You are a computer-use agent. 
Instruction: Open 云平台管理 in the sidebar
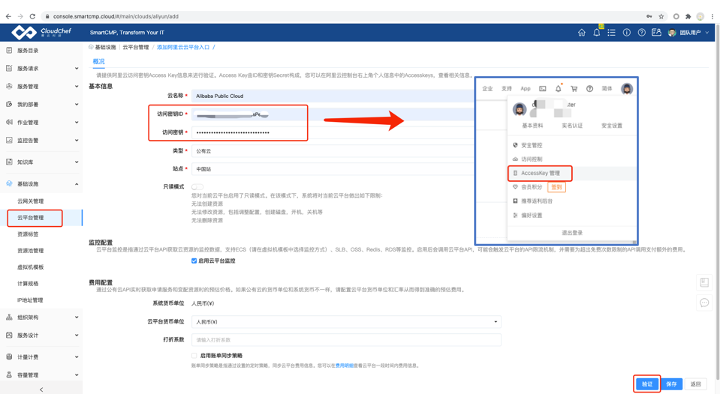click(30, 218)
